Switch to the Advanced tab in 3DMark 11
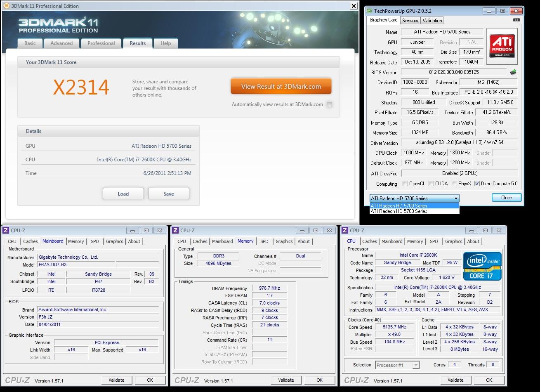540x392 pixels. tap(61, 43)
